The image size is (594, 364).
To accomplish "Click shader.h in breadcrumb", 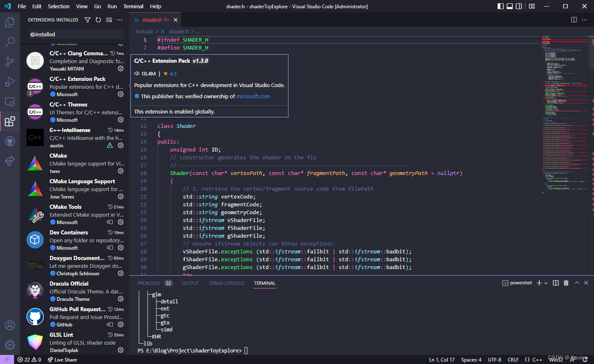I will coord(178,31).
